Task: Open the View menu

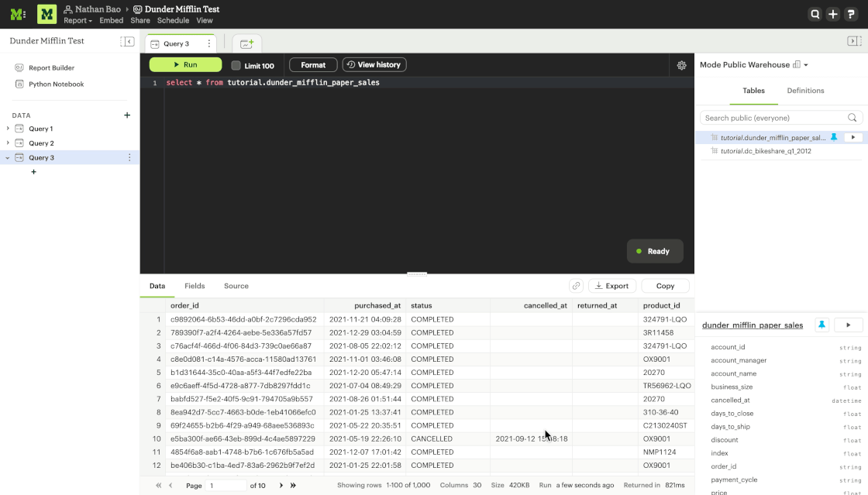Action: click(x=205, y=20)
